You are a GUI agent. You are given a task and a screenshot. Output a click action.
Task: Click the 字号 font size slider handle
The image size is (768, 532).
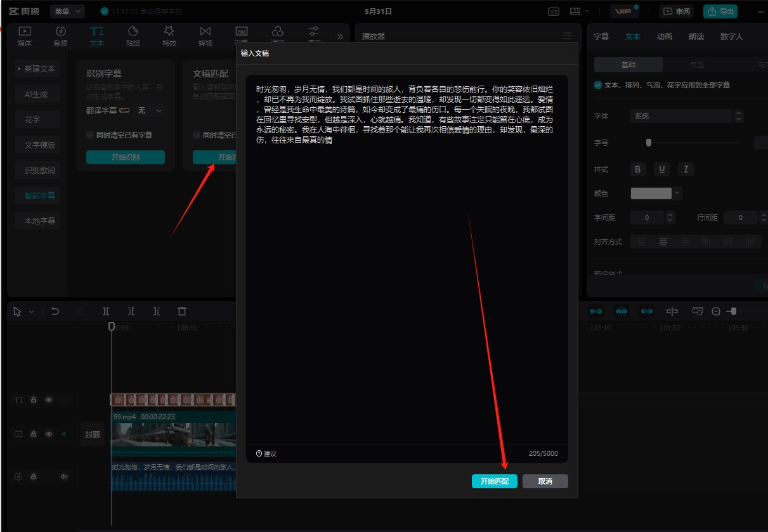point(648,143)
